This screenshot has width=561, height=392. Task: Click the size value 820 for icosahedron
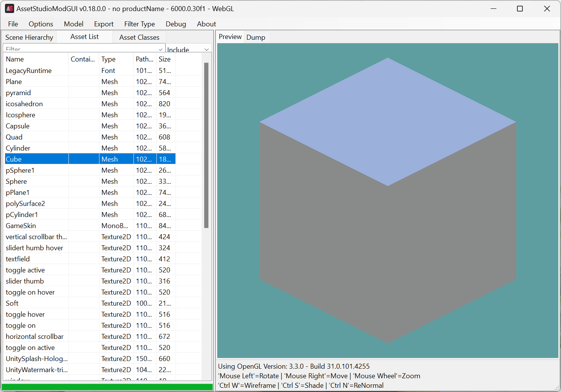(164, 104)
